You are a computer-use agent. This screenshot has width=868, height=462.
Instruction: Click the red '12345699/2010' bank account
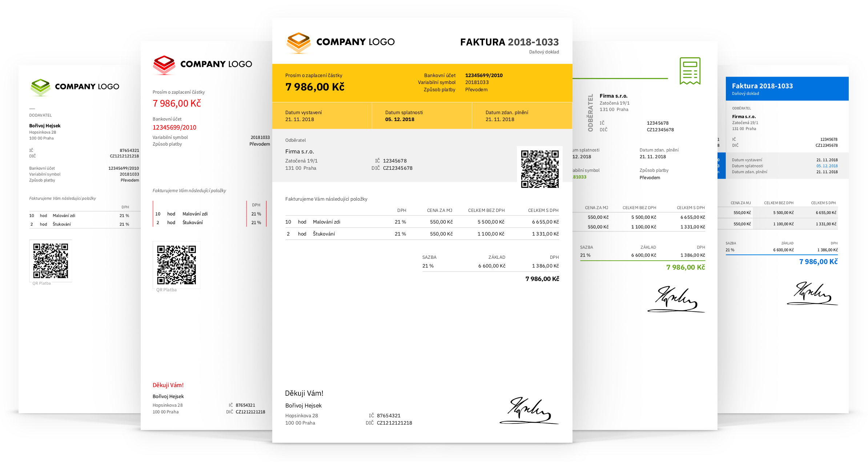(174, 128)
